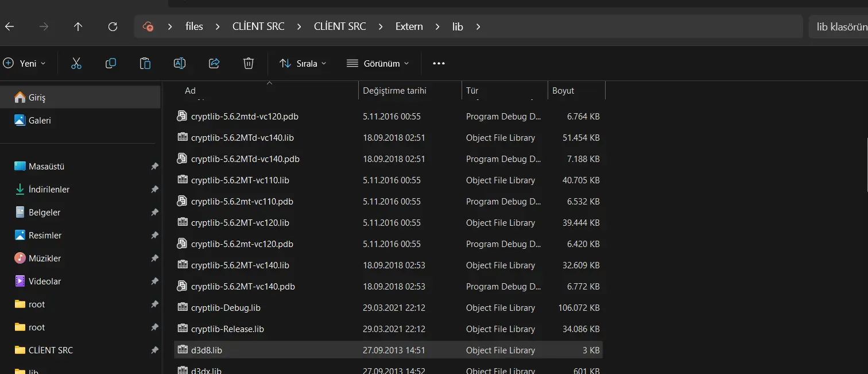Click the Delete trash can icon

[x=249, y=63]
